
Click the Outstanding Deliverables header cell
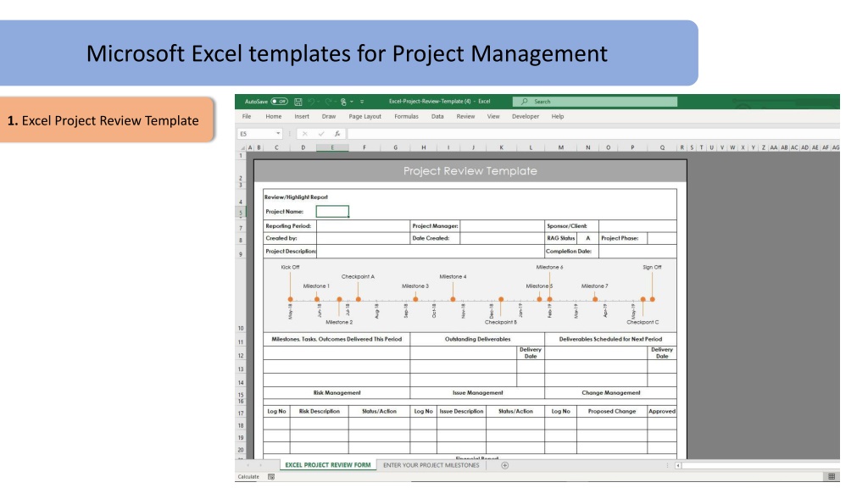click(x=477, y=339)
